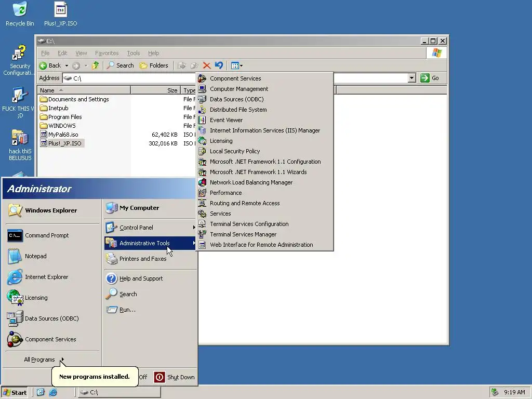Open Performance monitor
The width and height of the screenshot is (532, 399).
(264, 193)
